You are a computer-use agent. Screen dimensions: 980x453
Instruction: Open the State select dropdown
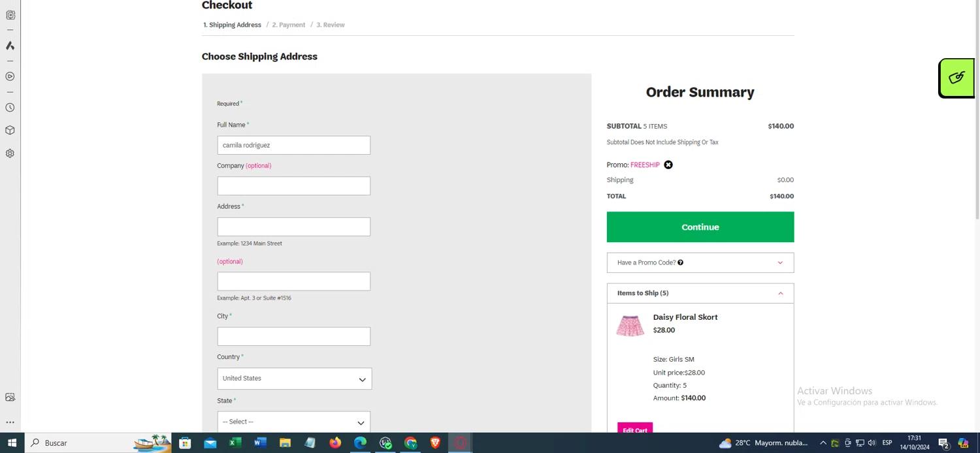click(293, 422)
